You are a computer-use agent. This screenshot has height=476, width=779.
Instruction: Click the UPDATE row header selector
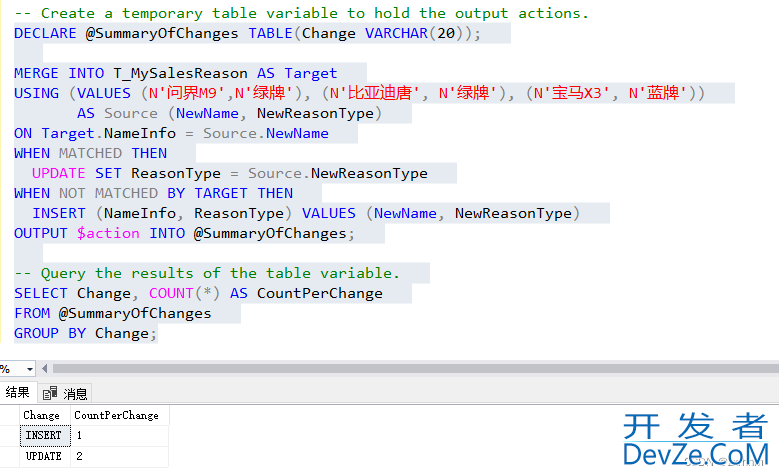click(9, 456)
